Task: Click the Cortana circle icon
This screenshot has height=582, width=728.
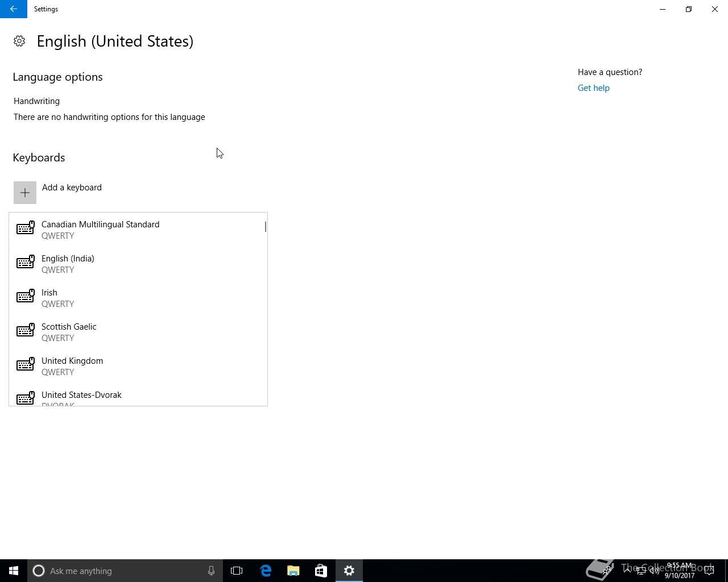Action: [39, 571]
